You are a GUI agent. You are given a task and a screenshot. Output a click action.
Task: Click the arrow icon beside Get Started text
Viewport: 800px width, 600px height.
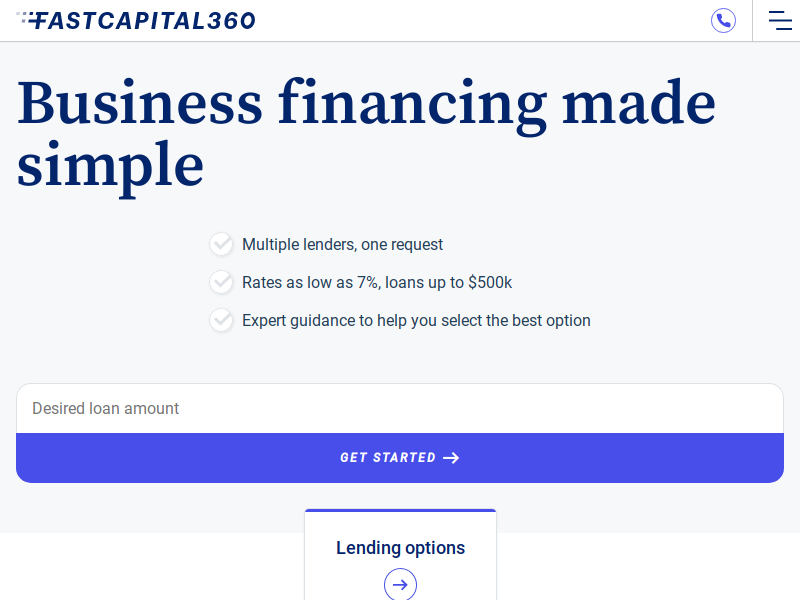click(x=451, y=458)
